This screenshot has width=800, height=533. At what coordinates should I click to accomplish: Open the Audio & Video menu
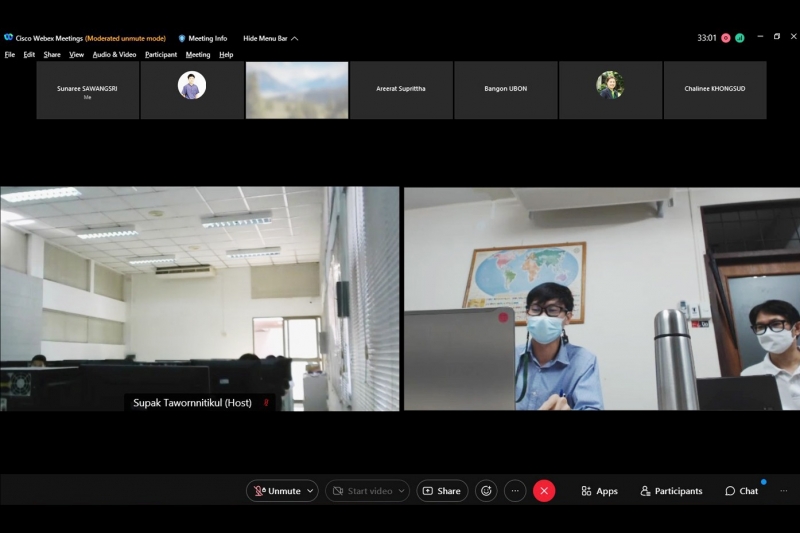[x=114, y=54]
